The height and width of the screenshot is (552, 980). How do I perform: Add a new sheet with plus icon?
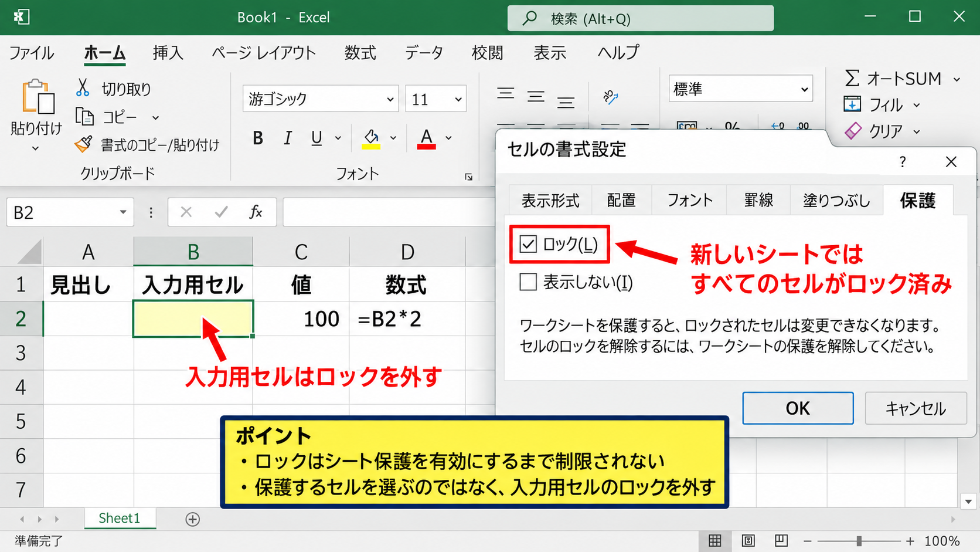(x=192, y=519)
